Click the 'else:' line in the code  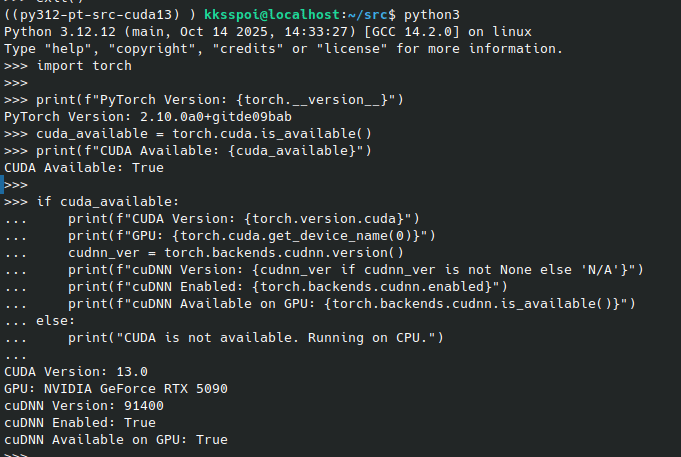[58, 320]
